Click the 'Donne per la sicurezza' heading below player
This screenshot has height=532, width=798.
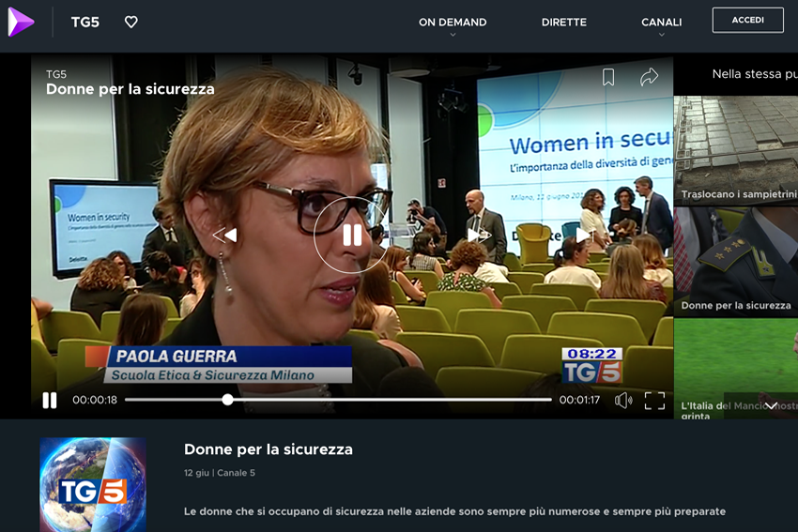tap(269, 449)
